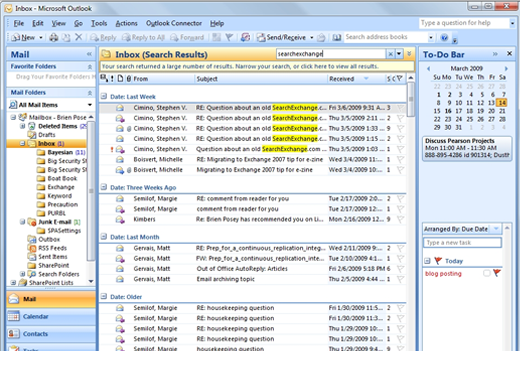This screenshot has height=372, width=524.
Task: Click the Forward toolbar button
Action: pos(187,37)
